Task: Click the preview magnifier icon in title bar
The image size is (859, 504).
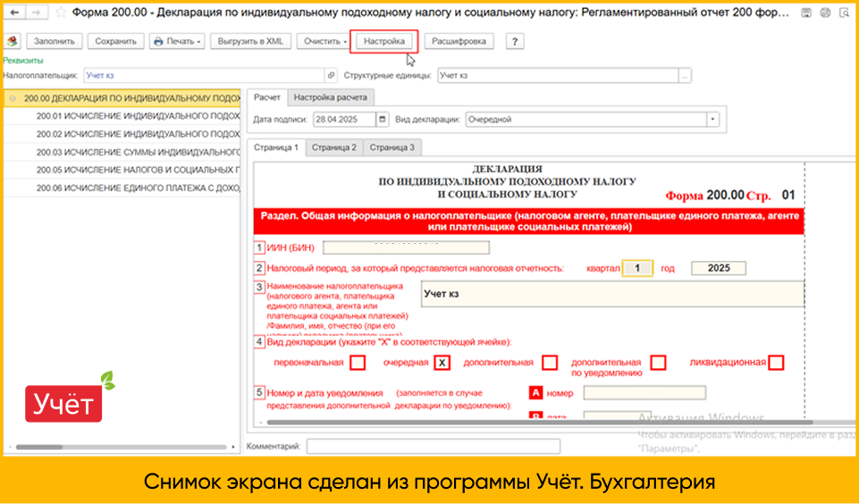Action: (x=844, y=13)
